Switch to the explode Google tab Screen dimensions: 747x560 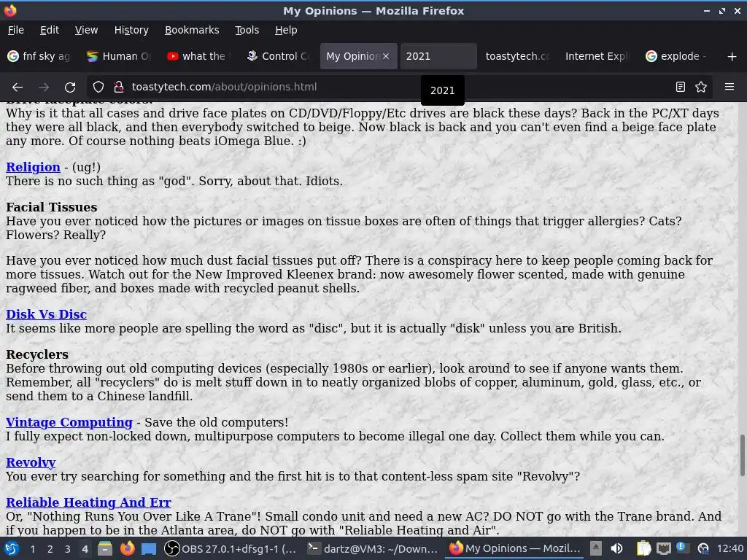click(x=676, y=56)
